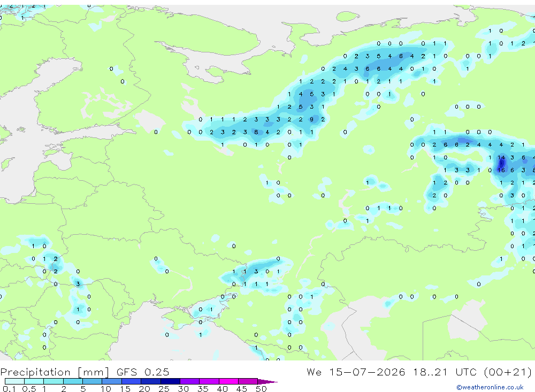Click the '20' legend scale label
This screenshot has width=535, height=392.
[144, 389]
